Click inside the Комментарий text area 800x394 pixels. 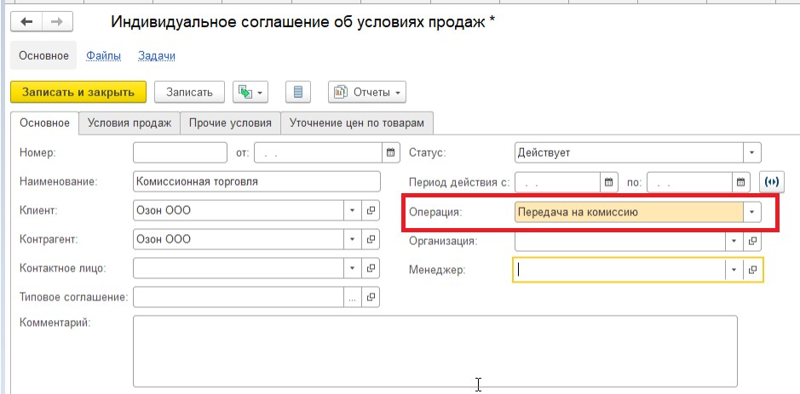pos(435,351)
